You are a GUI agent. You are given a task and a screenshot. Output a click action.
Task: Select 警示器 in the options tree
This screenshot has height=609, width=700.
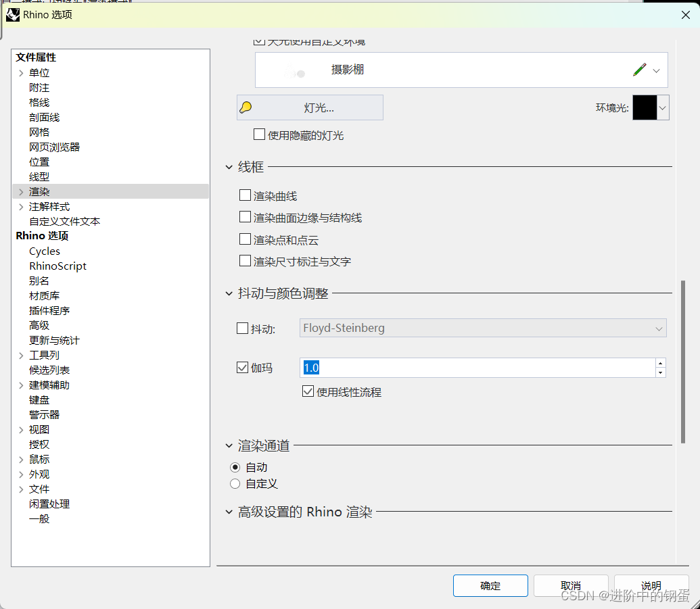(x=44, y=414)
